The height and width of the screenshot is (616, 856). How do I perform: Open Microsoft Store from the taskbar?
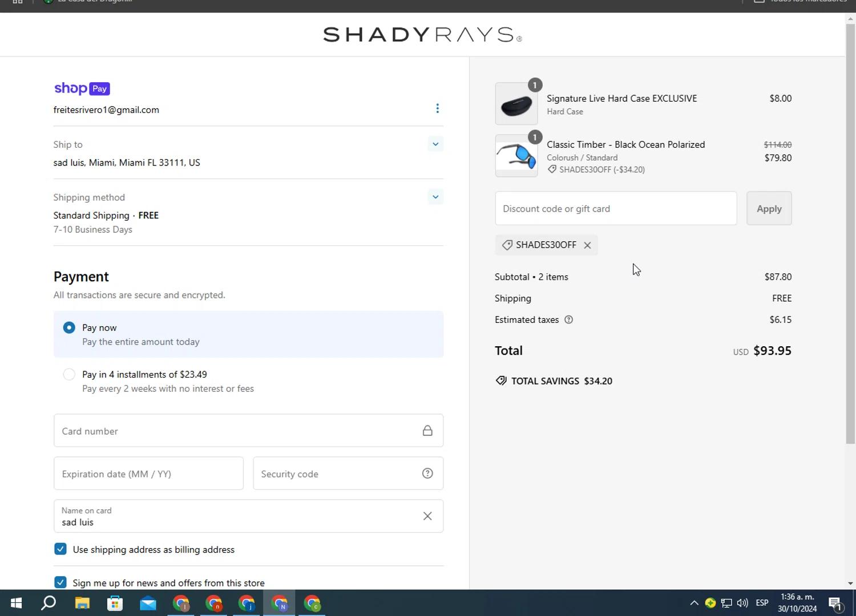(x=115, y=603)
